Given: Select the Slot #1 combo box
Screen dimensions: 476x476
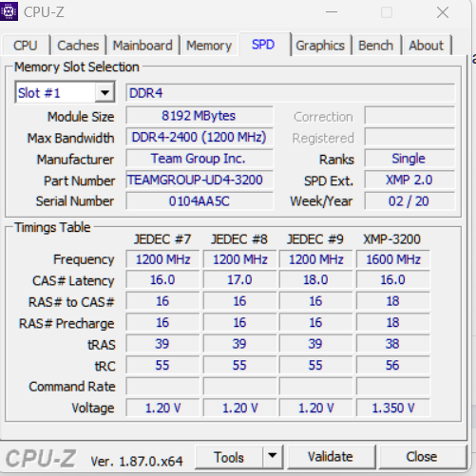Looking at the screenshot, I should (x=65, y=93).
